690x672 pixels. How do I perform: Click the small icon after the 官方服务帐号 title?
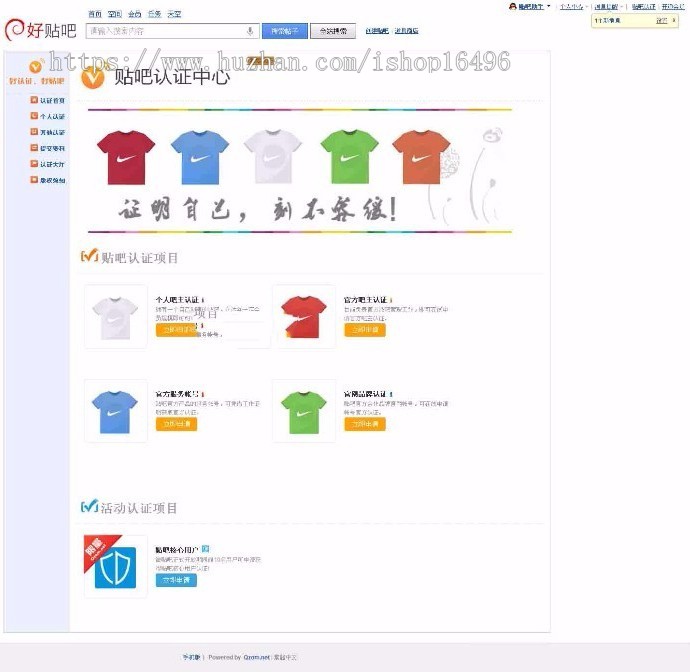(x=202, y=394)
